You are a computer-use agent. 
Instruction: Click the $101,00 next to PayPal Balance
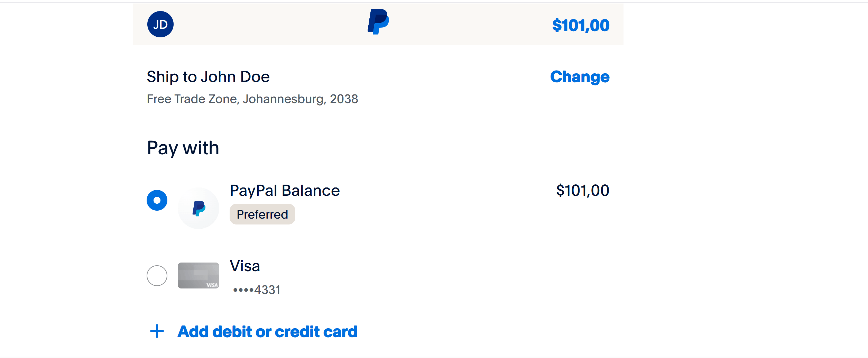(x=583, y=190)
